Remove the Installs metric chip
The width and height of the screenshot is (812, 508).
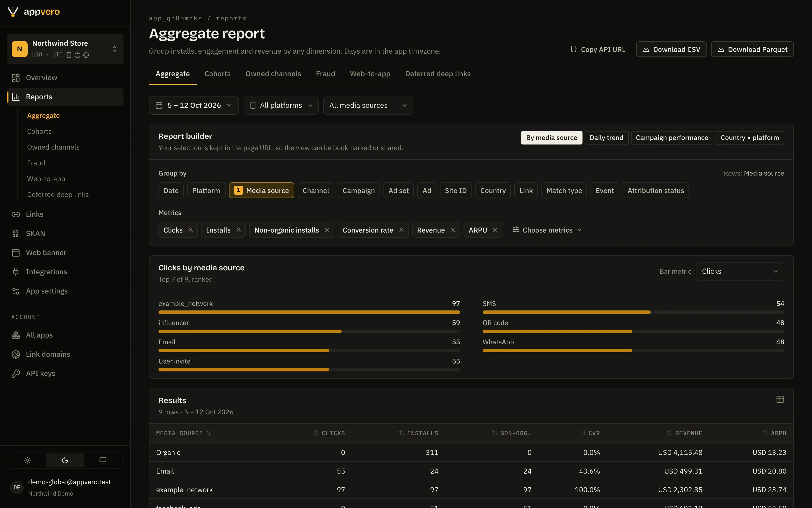[x=239, y=230]
